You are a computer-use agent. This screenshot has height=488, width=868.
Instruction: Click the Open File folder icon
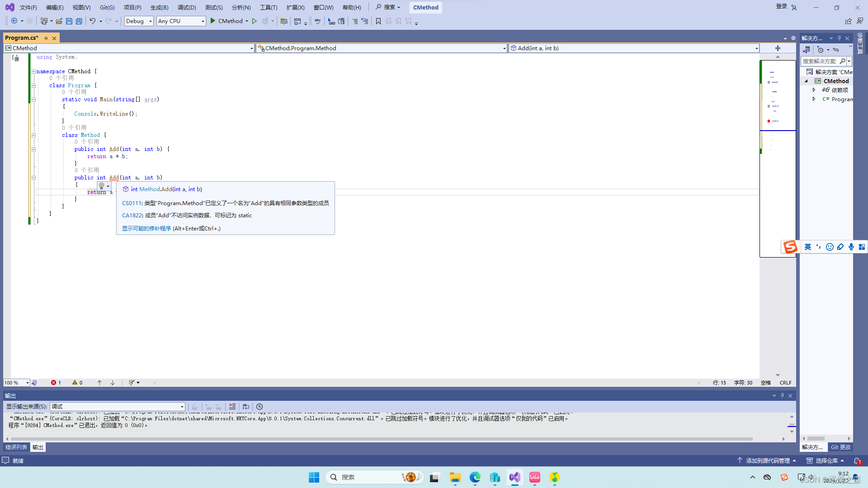(x=59, y=21)
